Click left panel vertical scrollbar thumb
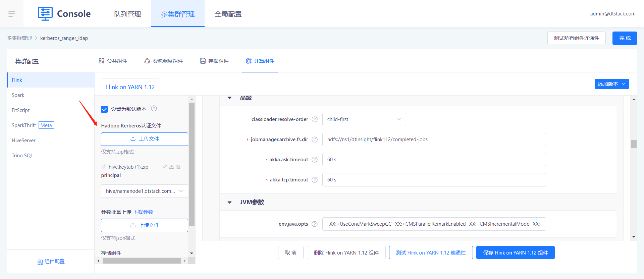Image resolution: width=644 pixels, height=279 pixels. [192, 164]
